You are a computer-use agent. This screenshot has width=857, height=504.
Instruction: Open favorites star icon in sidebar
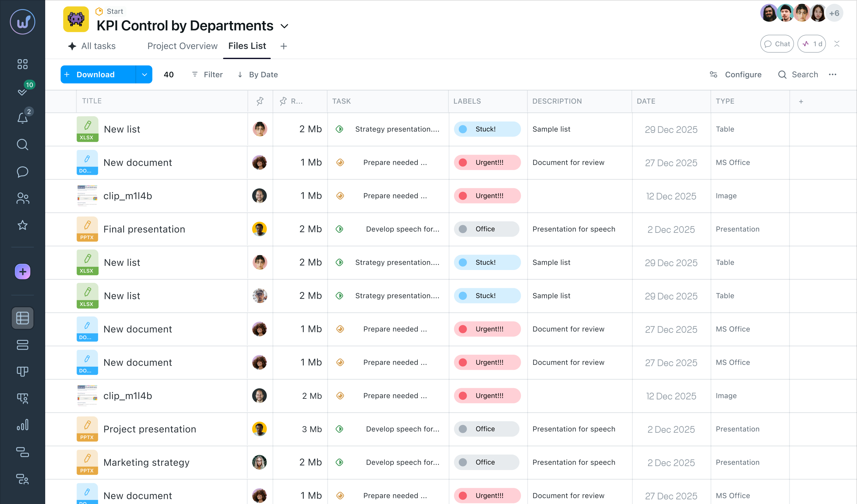pyautogui.click(x=22, y=225)
